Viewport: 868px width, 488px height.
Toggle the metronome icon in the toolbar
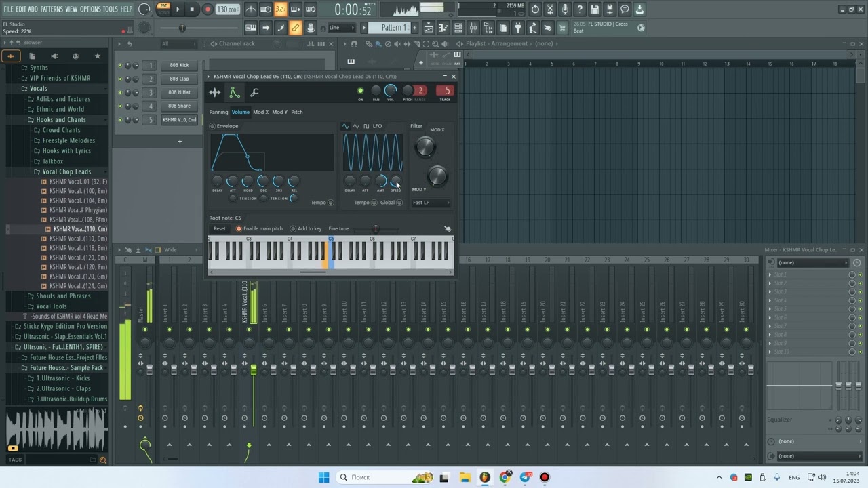[x=250, y=9]
